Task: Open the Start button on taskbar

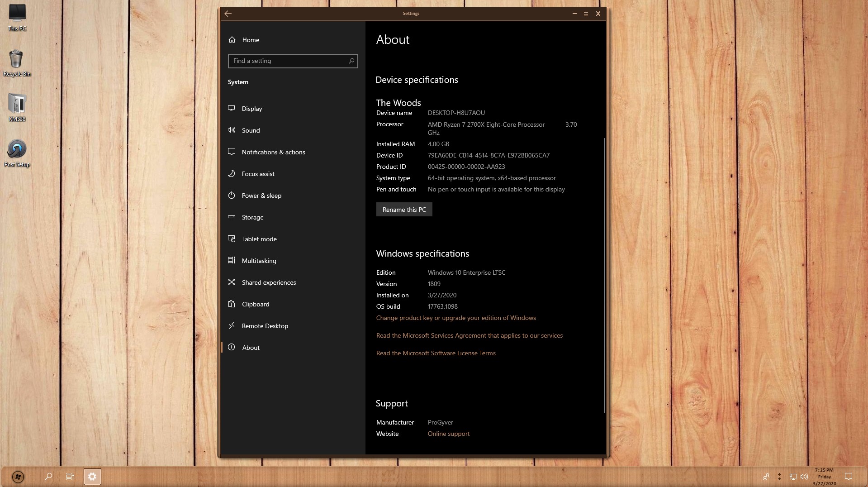Action: 18,477
